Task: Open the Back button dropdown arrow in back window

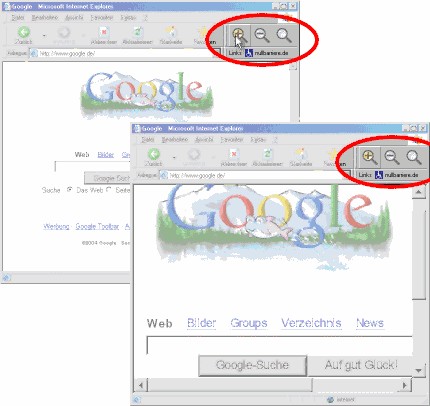Action: pyautogui.click(x=44, y=35)
